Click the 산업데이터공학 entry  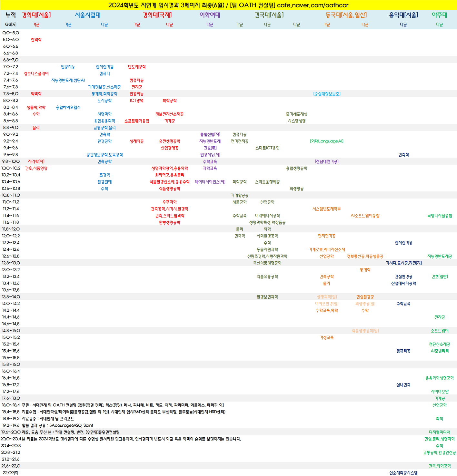pos(403,283)
